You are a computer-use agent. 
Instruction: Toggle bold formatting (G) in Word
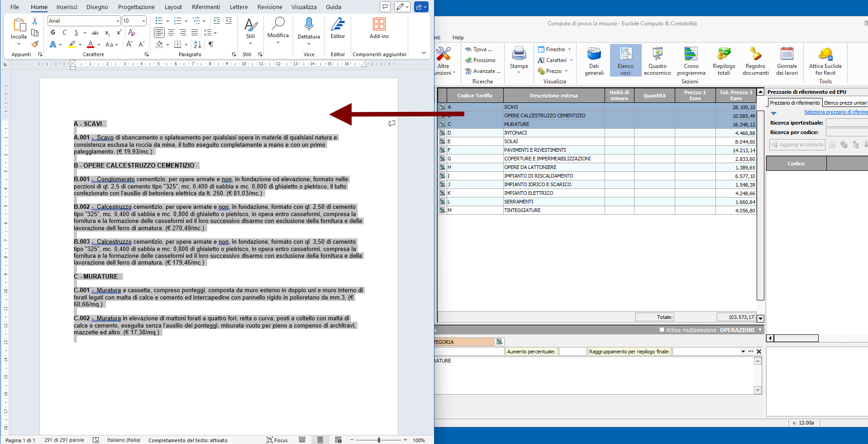point(53,33)
